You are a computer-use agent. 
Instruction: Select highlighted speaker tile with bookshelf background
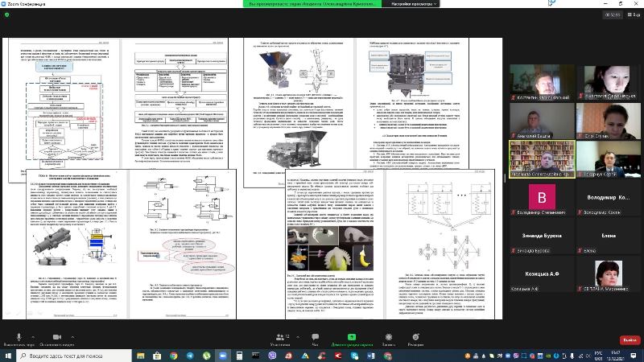pyautogui.click(x=542, y=159)
